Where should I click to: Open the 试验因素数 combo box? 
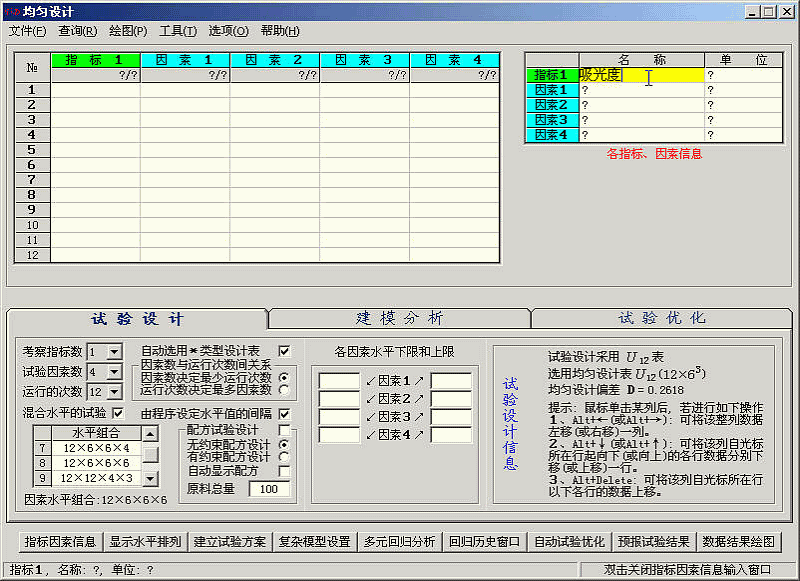(113, 372)
